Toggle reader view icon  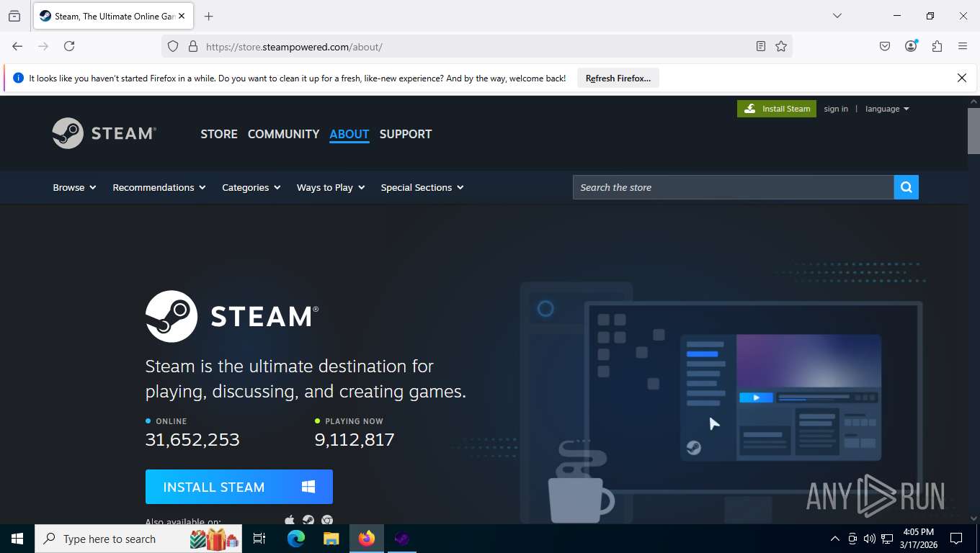click(x=761, y=46)
